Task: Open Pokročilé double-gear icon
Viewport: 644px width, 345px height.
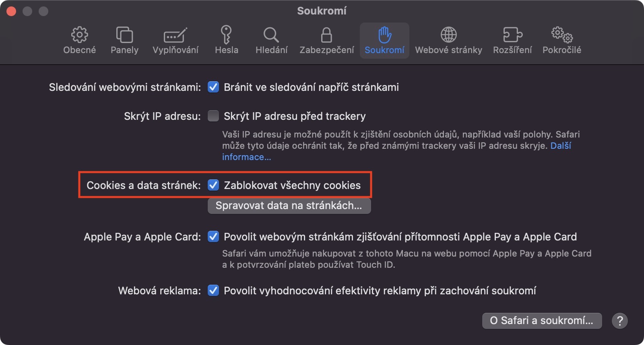Action: [x=561, y=35]
